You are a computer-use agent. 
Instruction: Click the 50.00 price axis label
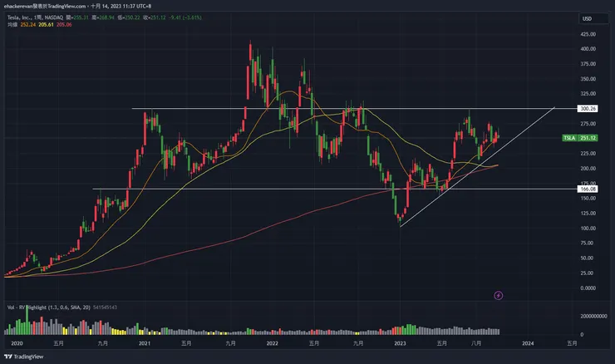pos(587,258)
